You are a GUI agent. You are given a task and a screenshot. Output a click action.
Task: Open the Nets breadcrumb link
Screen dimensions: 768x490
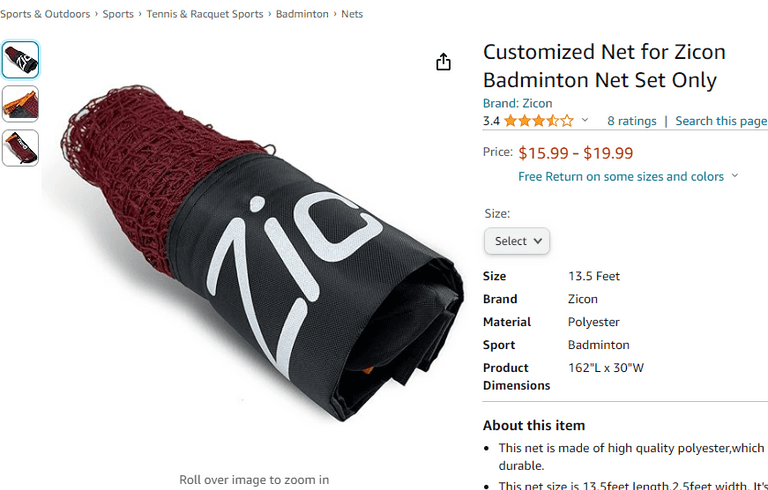(352, 14)
